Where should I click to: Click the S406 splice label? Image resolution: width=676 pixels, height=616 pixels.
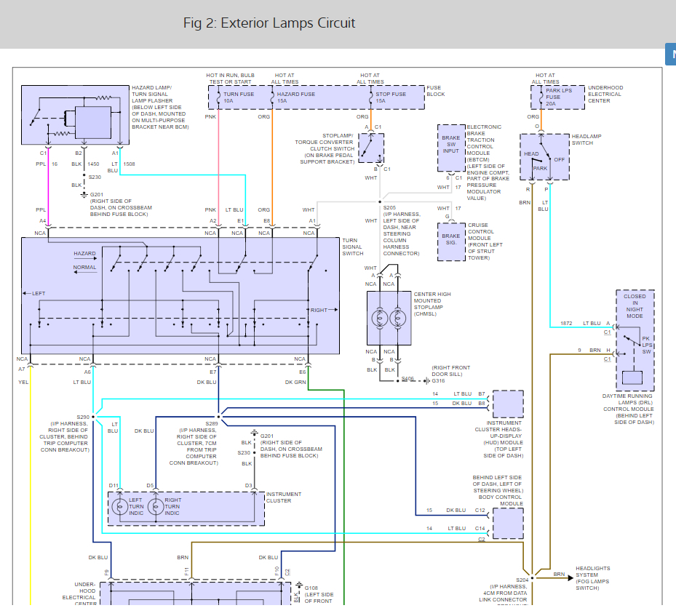407,379
